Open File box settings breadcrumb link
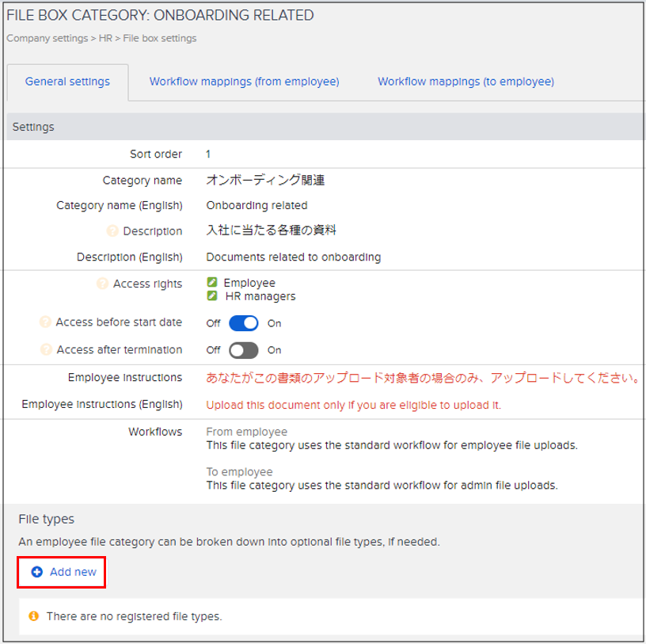Screen dimensions: 646x644 click(x=159, y=38)
